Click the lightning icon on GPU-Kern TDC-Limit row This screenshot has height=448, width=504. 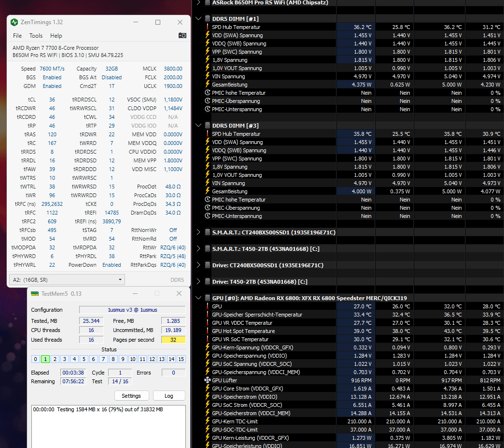[x=208, y=421]
